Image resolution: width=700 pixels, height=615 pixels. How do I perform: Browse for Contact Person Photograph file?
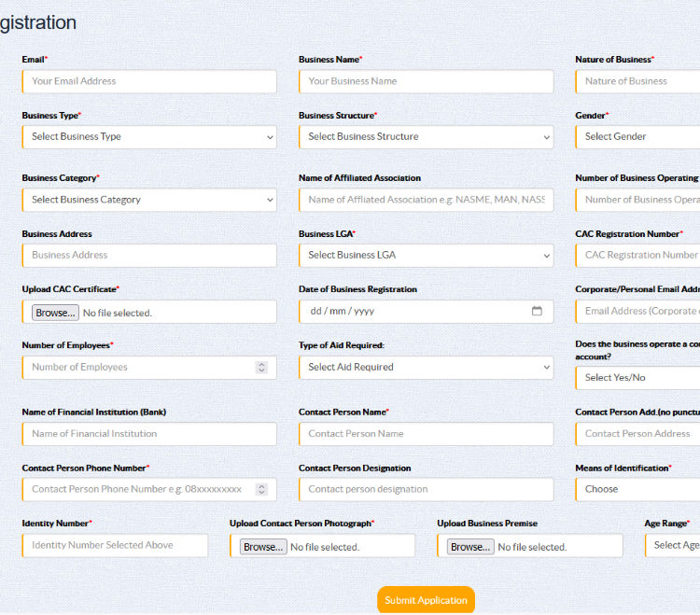262,547
